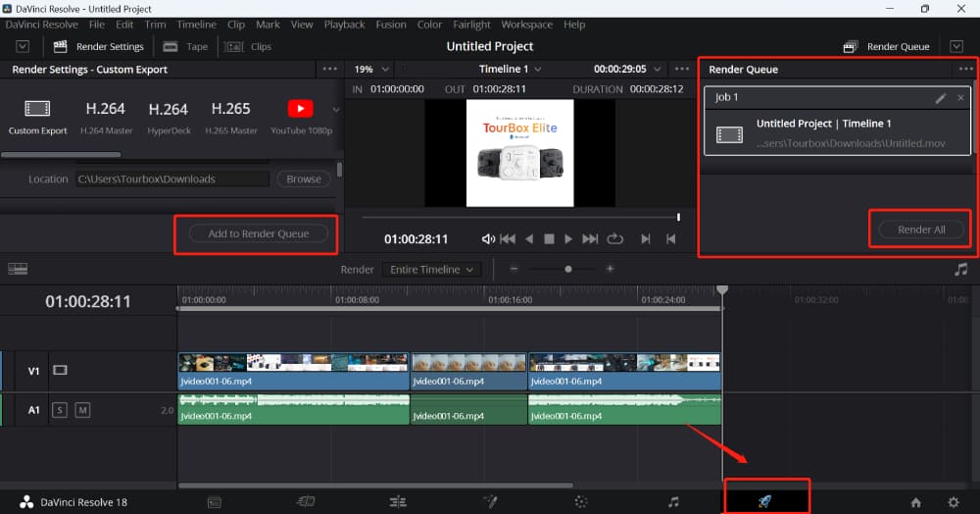The height and width of the screenshot is (514, 980).
Task: Open the Workspace menu
Action: [527, 25]
